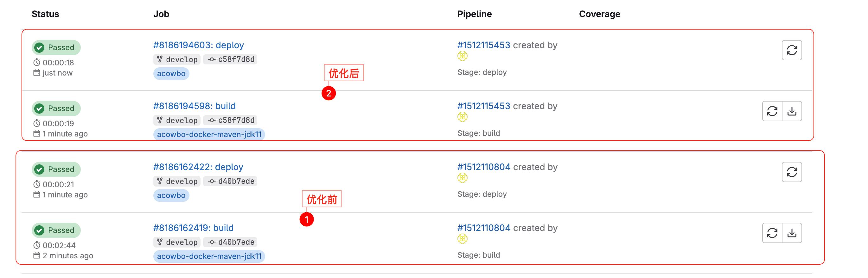Open commit d40b7ede of the bottom build job

(x=236, y=242)
